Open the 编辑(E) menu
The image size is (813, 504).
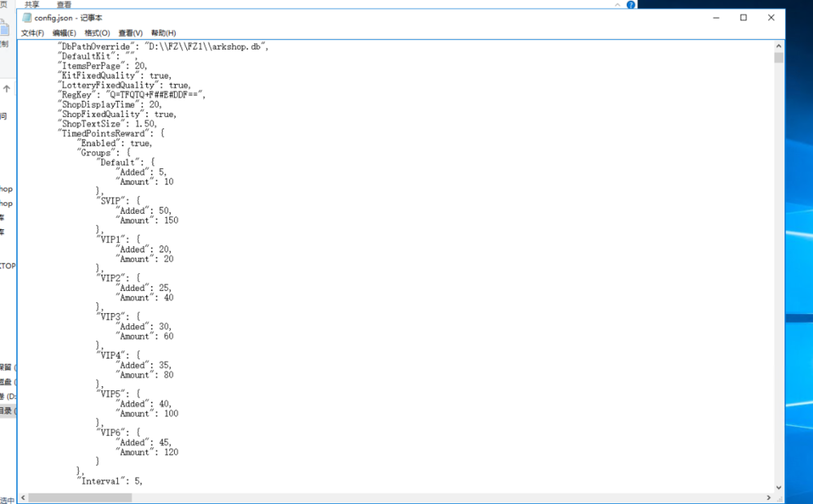64,33
